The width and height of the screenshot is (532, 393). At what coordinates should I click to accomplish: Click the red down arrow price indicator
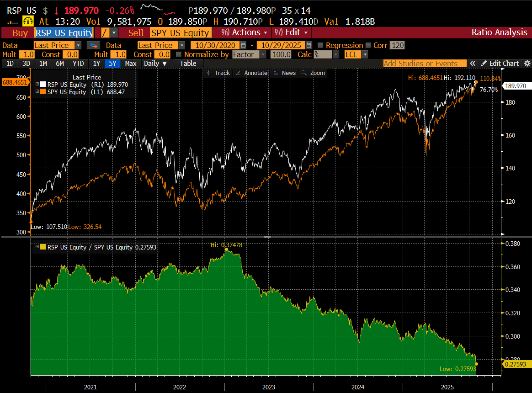(57, 11)
